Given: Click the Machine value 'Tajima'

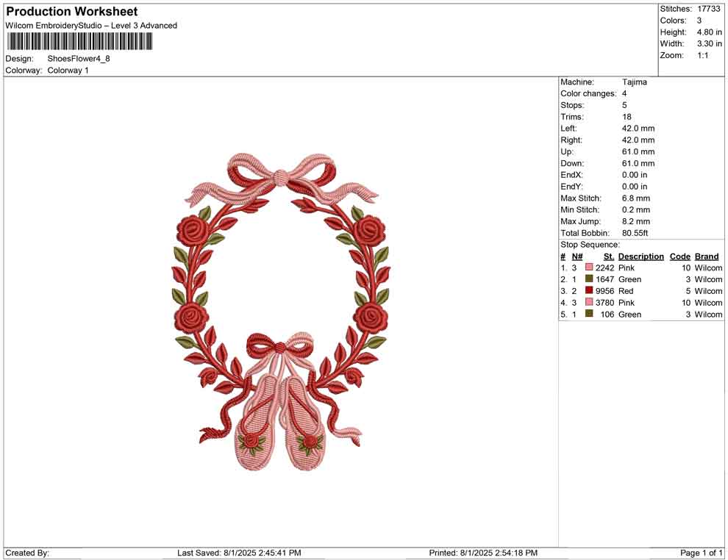Looking at the screenshot, I should pos(634,82).
